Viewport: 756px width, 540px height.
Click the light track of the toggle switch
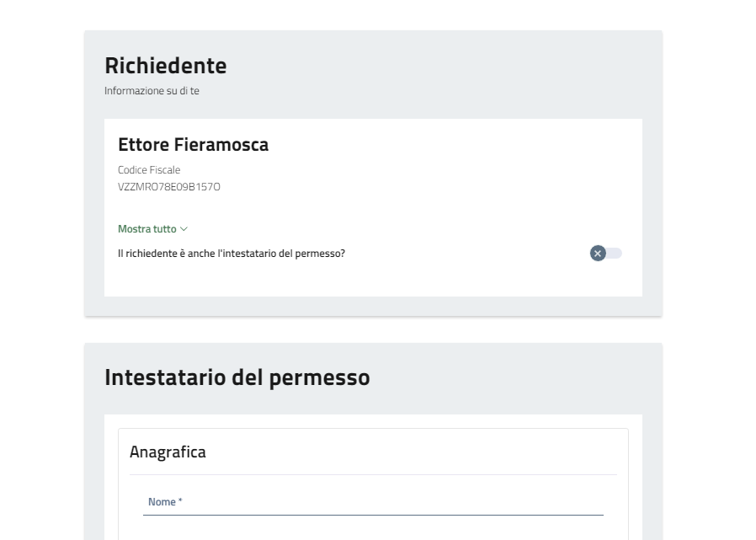tap(615, 254)
